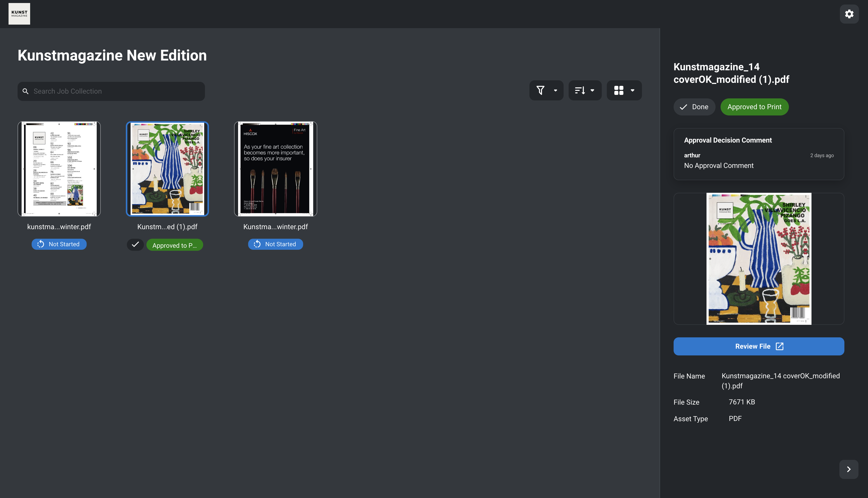The height and width of the screenshot is (498, 868).
Task: Select the table of contents thumbnail
Action: pyautogui.click(x=59, y=169)
